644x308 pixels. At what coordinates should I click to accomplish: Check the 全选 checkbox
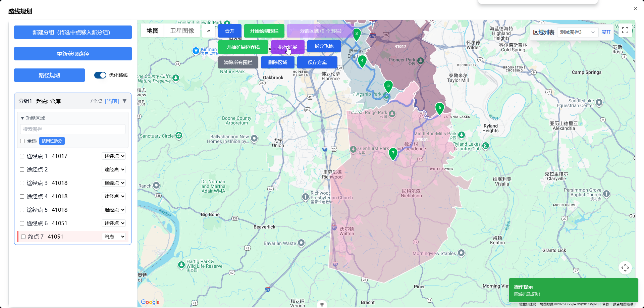point(22,141)
